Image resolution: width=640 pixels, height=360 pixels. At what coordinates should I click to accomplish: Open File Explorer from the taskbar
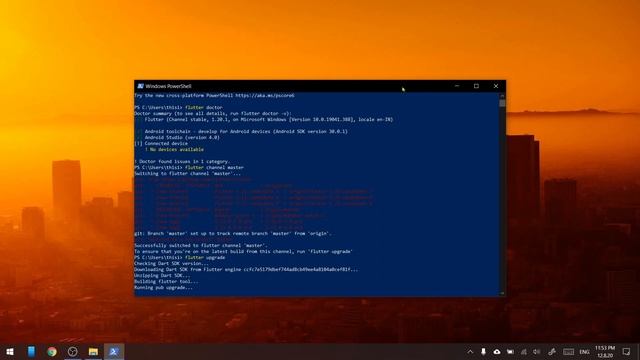point(93,351)
